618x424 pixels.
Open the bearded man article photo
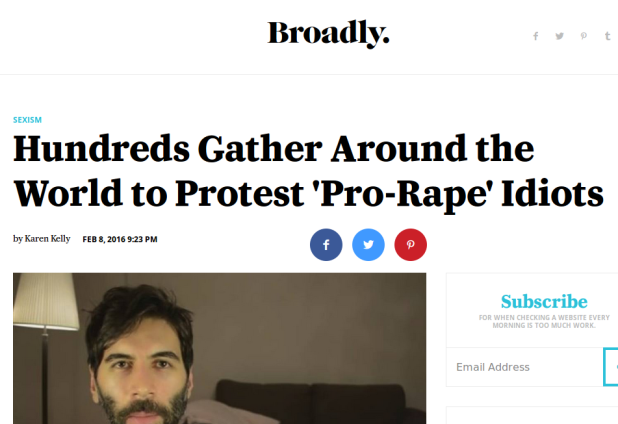[x=220, y=348]
